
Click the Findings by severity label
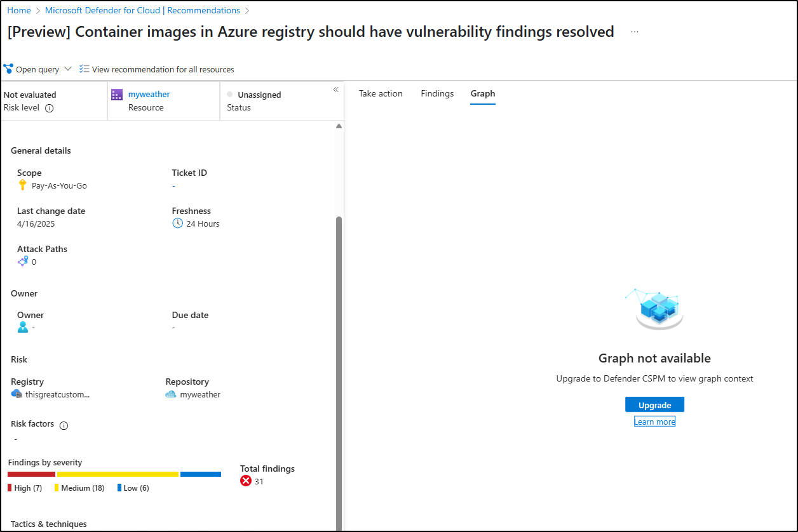[45, 462]
